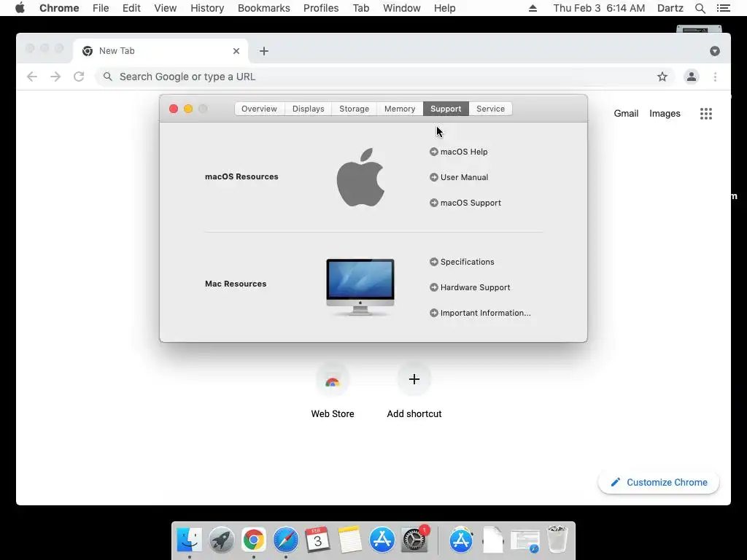The image size is (747, 560).
Task: Open the macOS Help link
Action: [464, 152]
